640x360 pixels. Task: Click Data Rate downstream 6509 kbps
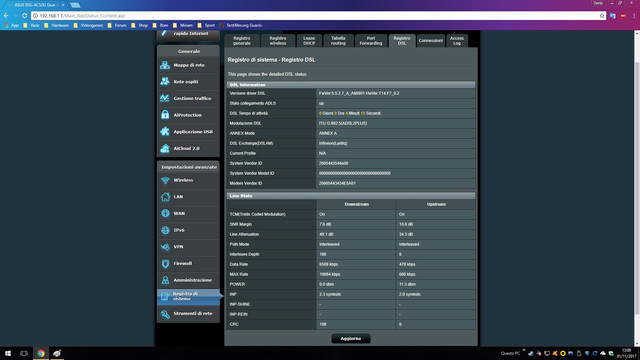click(329, 264)
